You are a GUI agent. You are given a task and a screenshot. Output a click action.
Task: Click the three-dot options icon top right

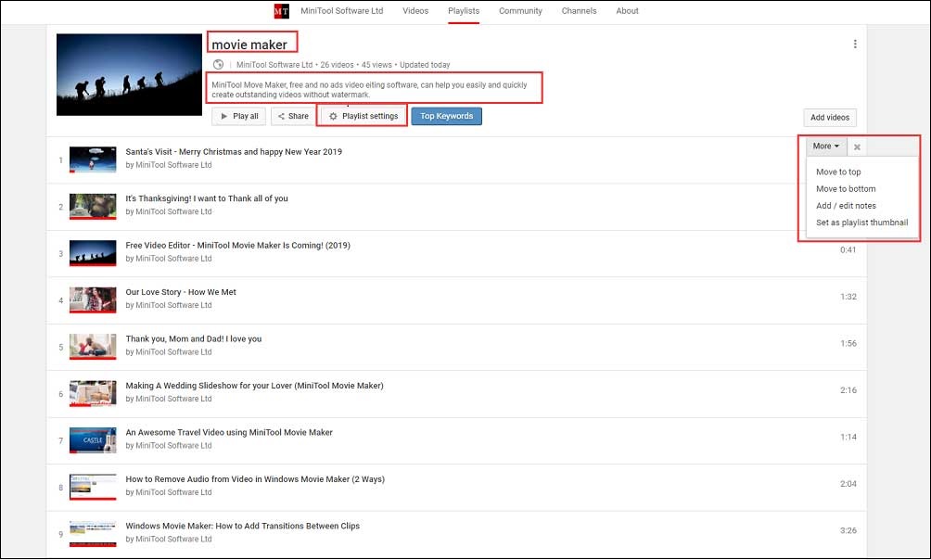pyautogui.click(x=855, y=44)
